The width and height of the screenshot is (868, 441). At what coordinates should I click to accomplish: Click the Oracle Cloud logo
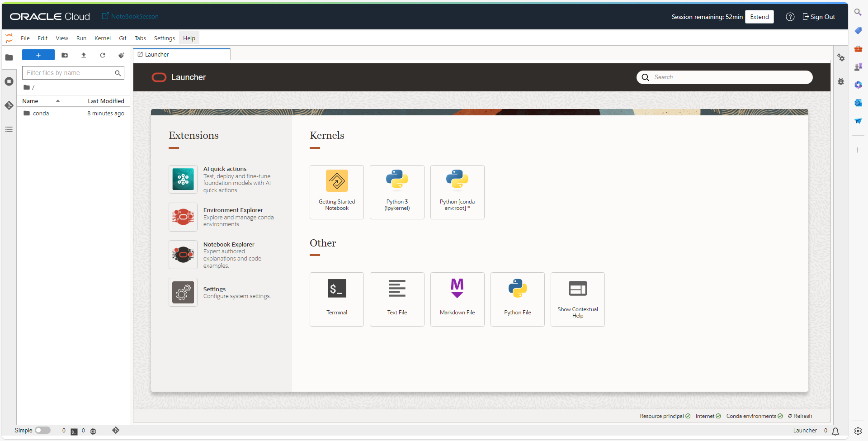50,17
